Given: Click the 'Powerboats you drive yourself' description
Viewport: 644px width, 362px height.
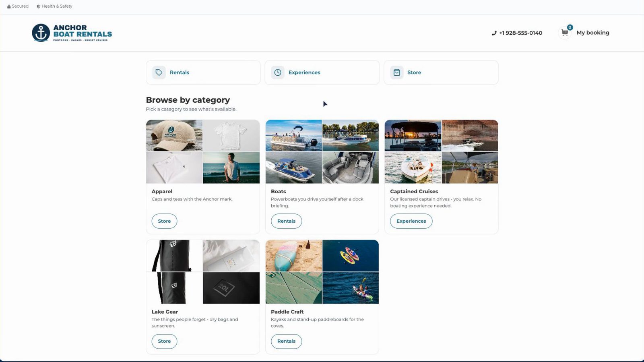Looking at the screenshot, I should (317, 202).
